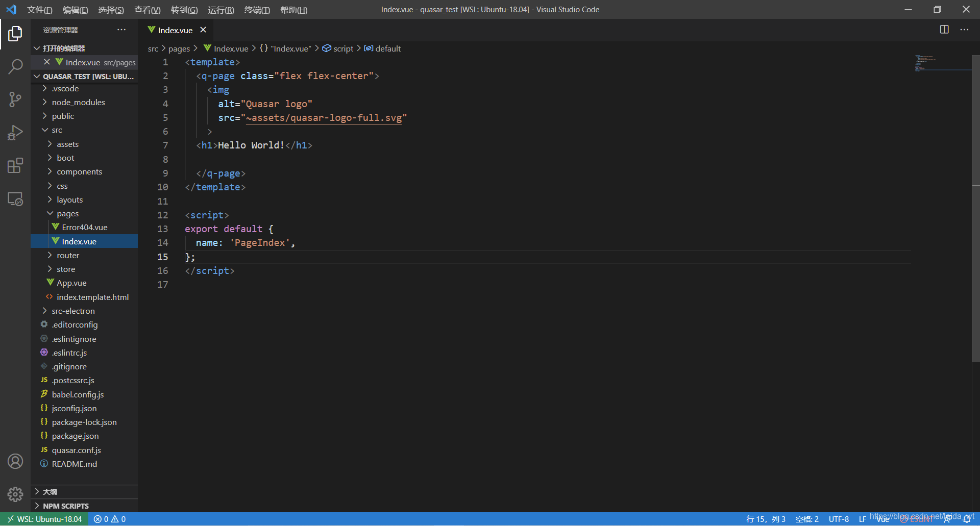Open package.json file

click(x=84, y=436)
